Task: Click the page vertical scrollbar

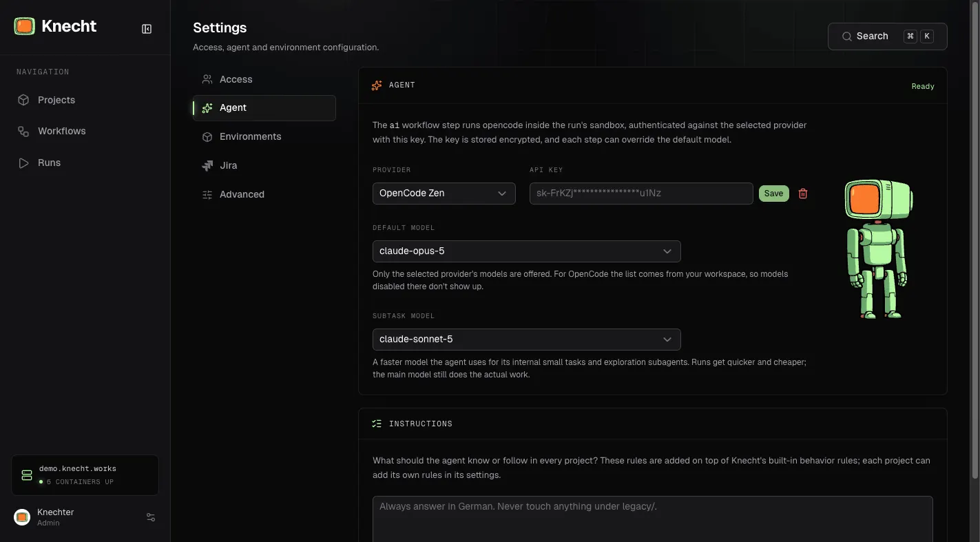Action: coord(975,240)
